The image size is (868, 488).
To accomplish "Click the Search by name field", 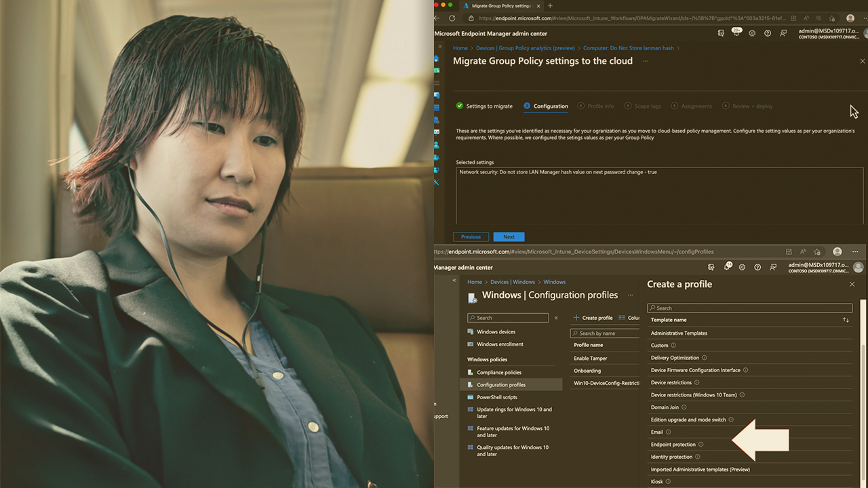I will point(607,333).
